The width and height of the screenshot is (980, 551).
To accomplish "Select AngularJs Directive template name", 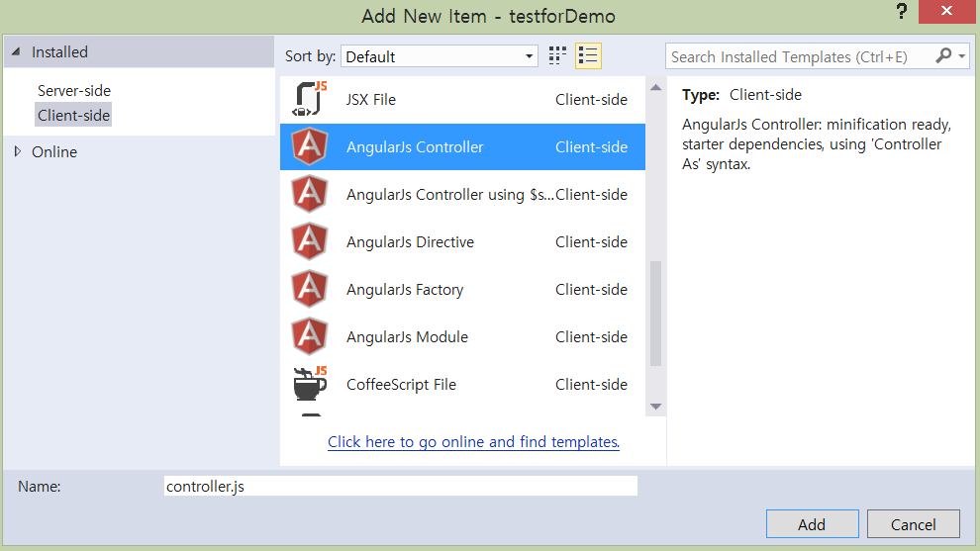I will pyautogui.click(x=410, y=241).
